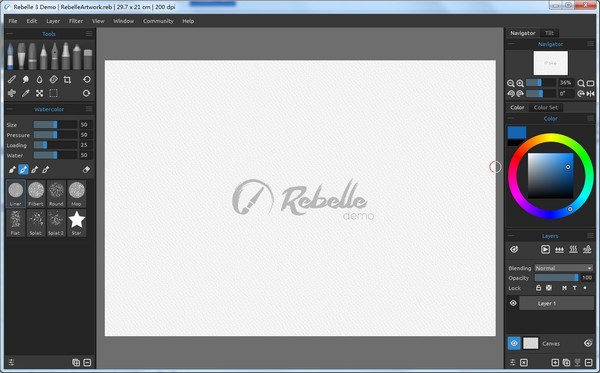Switch to the Tilt tab

[549, 33]
